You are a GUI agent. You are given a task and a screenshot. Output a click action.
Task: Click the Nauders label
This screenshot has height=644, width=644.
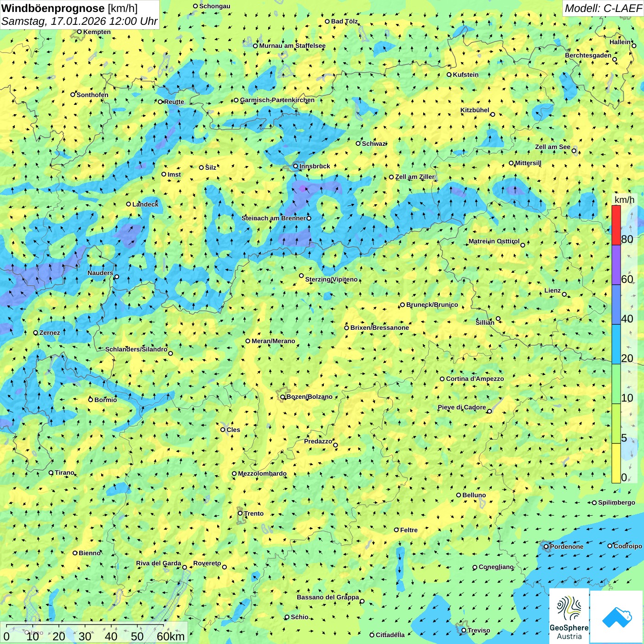coord(100,273)
